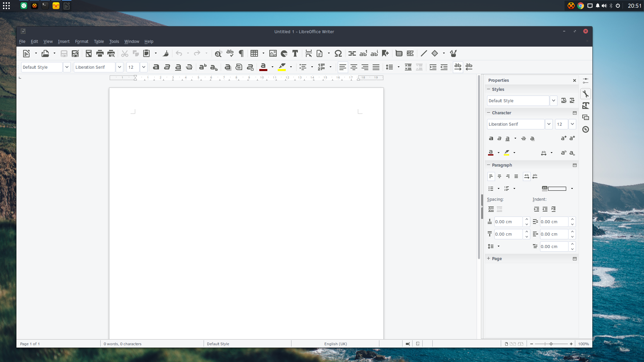Click Page 1 of 1 status field
The image size is (644, 362).
click(30, 344)
